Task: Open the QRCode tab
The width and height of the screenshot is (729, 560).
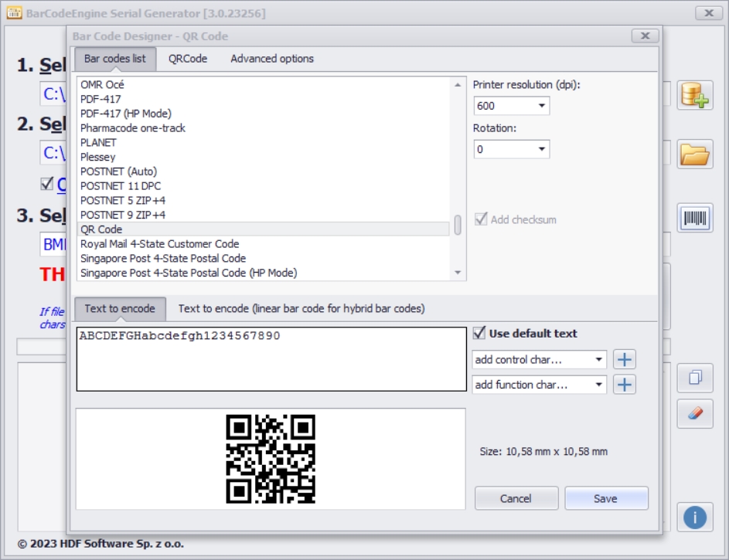Action: point(188,59)
